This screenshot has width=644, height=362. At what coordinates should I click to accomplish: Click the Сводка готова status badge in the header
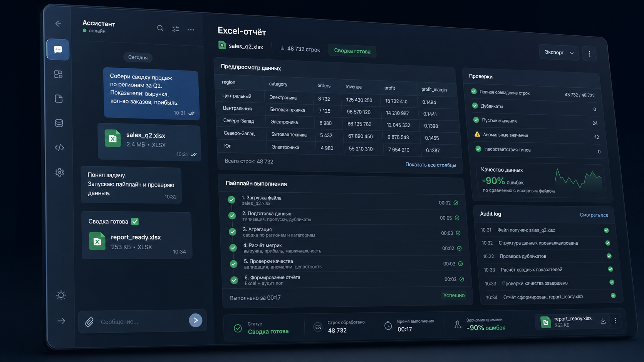point(352,51)
